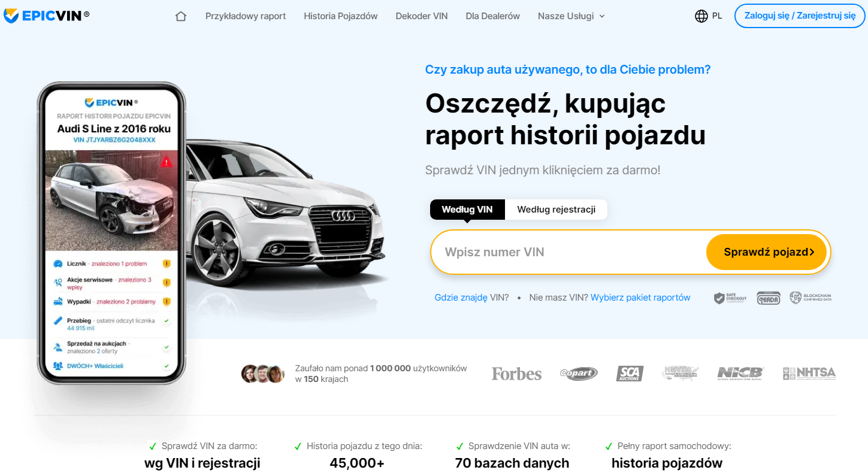This screenshot has height=476, width=868.
Task: Click the Blockchain Confirmed Data badge
Action: coord(810,298)
